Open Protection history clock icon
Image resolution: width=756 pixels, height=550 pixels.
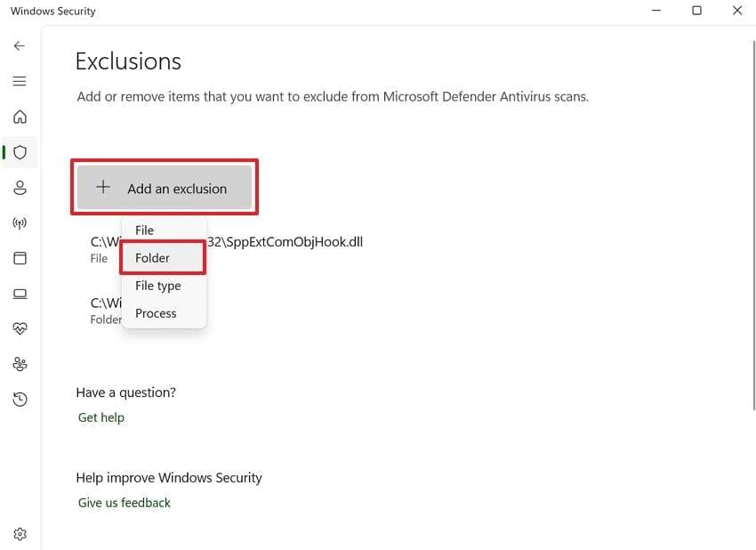[20, 399]
